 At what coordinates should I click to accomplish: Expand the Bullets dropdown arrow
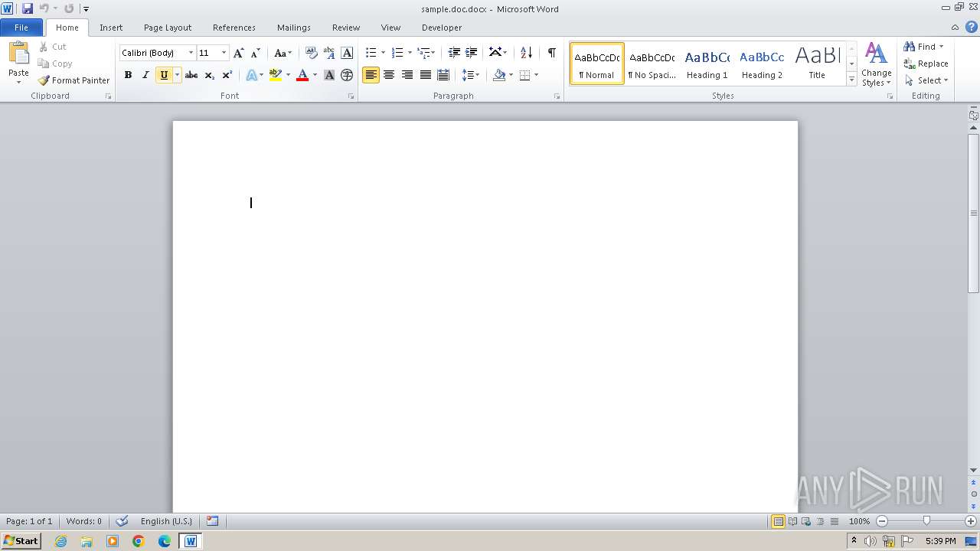click(383, 53)
